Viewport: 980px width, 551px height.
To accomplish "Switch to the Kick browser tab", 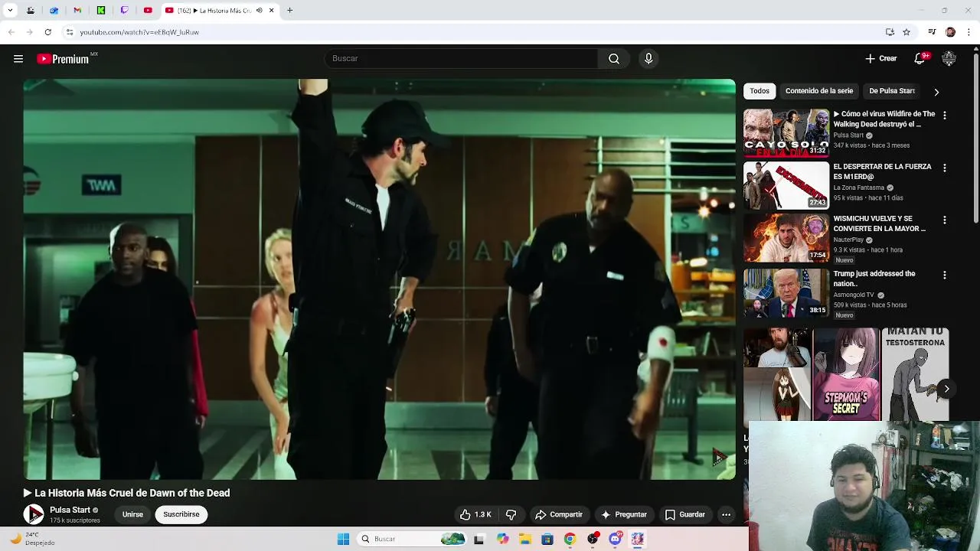I will coord(101,11).
